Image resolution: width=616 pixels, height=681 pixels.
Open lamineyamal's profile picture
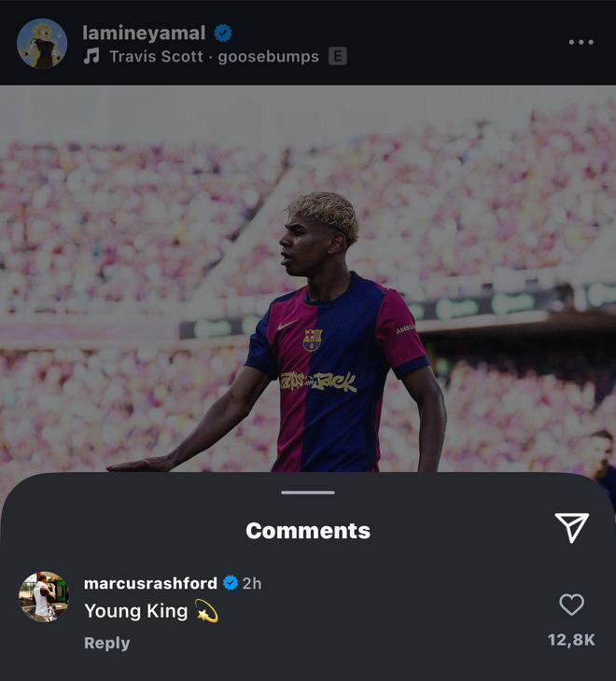pos(42,44)
